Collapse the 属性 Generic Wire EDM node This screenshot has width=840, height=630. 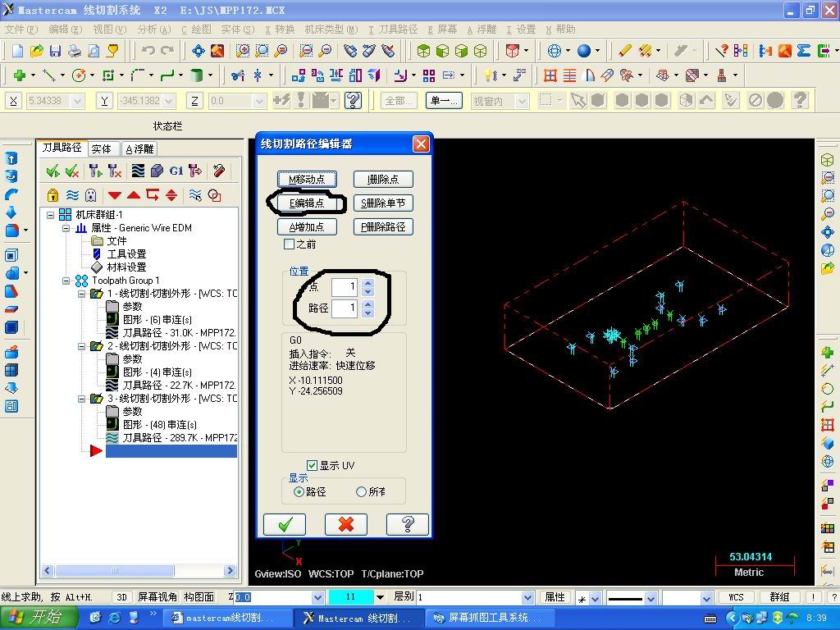click(66, 228)
